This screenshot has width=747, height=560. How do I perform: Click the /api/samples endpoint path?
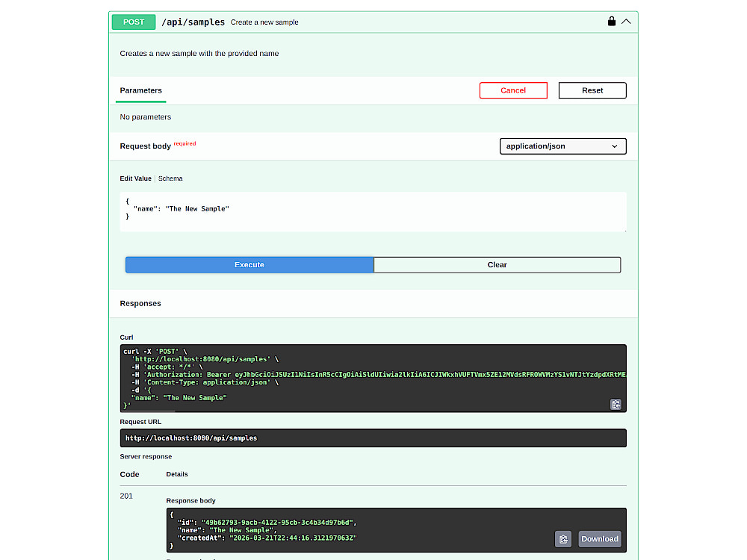pos(193,22)
